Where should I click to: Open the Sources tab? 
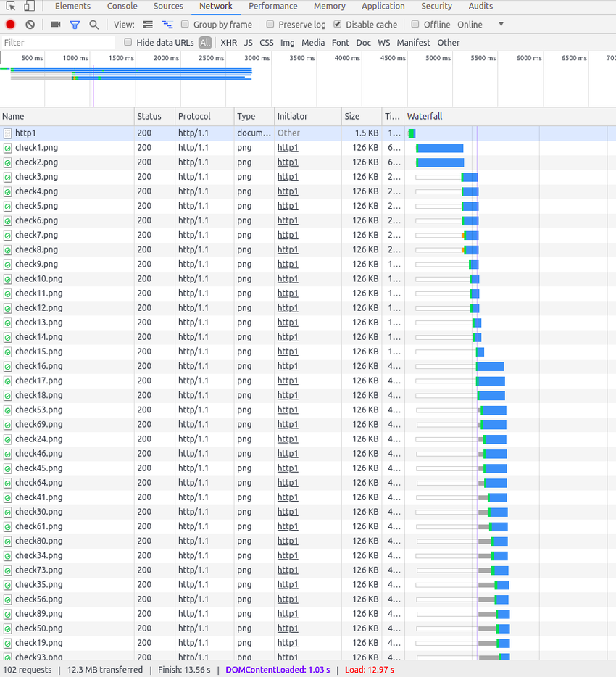point(168,6)
